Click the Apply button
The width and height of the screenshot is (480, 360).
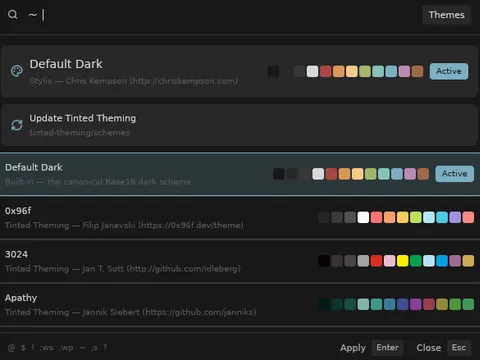click(353, 348)
